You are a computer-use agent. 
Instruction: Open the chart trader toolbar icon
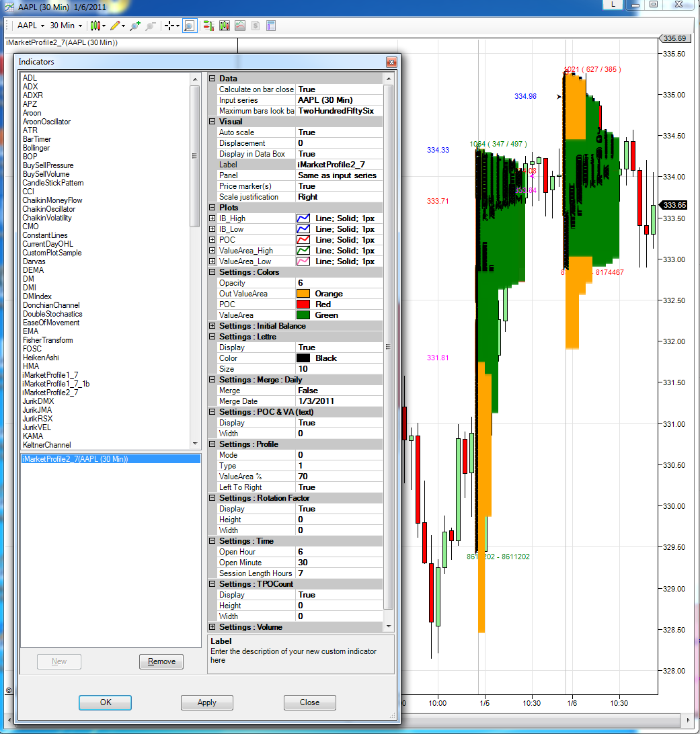209,26
